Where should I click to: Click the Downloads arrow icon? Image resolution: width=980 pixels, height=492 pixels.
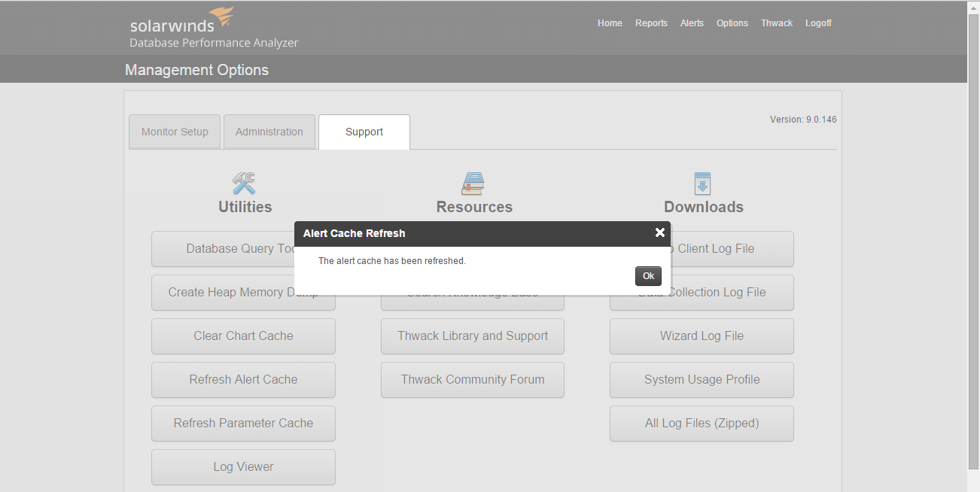point(702,184)
